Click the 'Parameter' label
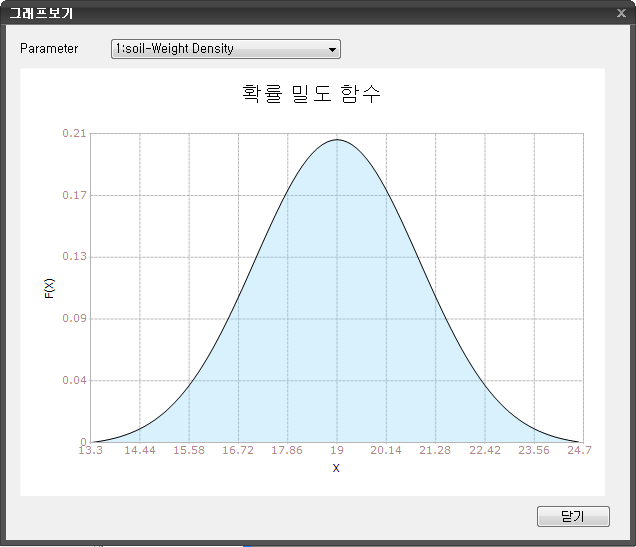Screen dimensions: 636x547 tap(49, 49)
